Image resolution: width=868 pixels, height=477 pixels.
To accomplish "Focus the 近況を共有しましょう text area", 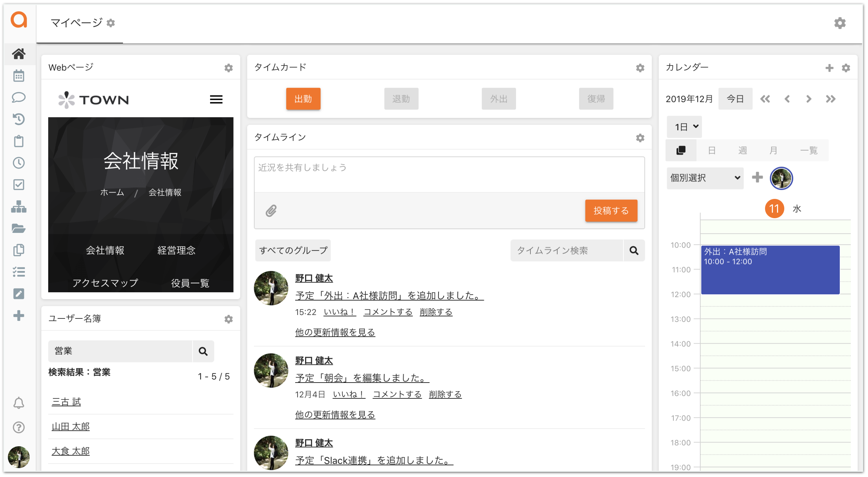I will (449, 175).
